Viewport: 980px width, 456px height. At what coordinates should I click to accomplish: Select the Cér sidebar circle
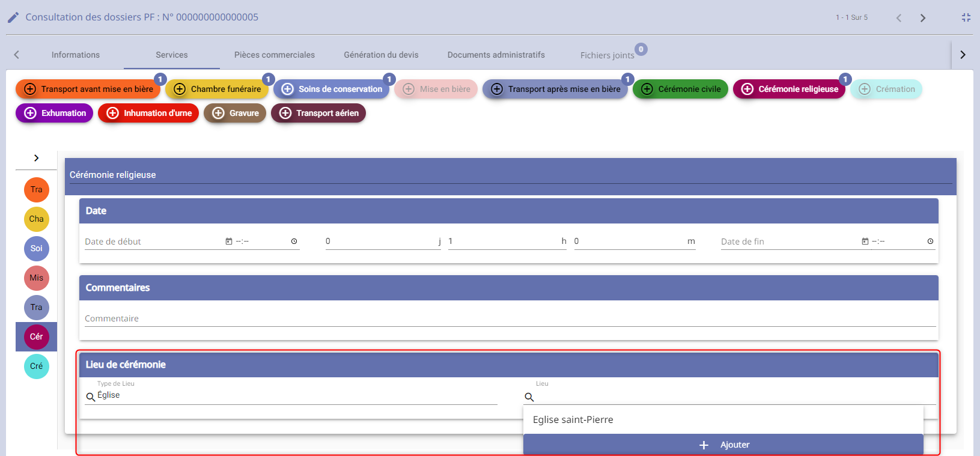click(x=37, y=337)
